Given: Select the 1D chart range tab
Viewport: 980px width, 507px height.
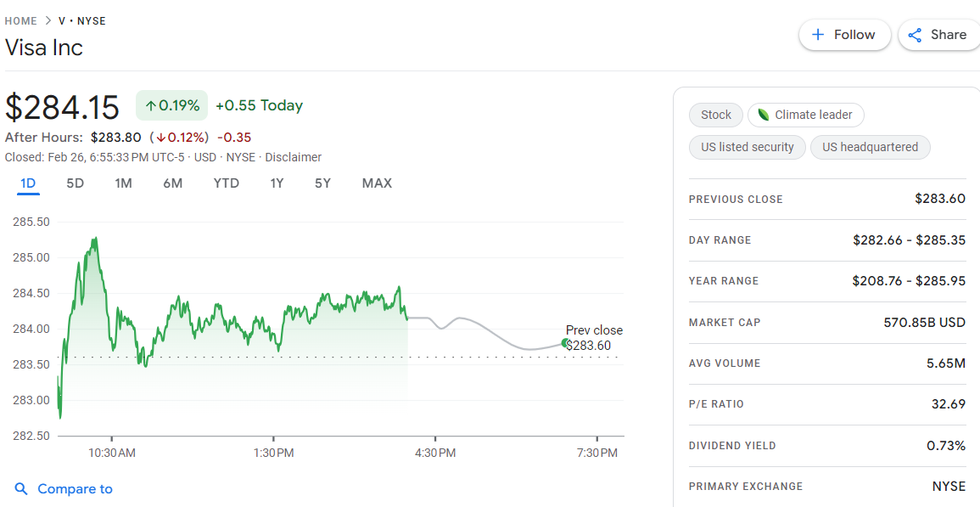Looking at the screenshot, I should [28, 183].
